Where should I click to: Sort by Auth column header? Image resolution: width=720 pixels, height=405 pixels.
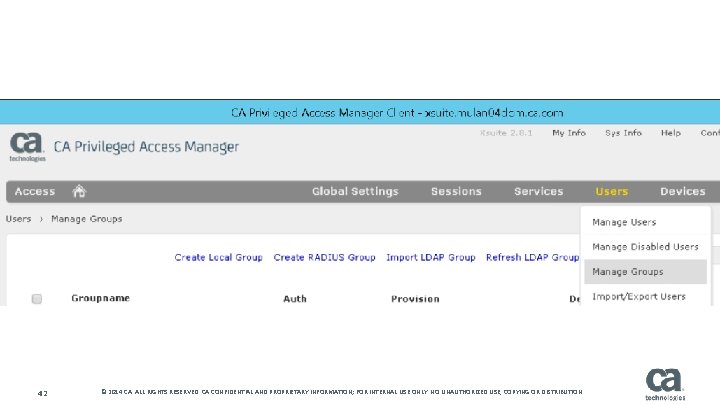coord(295,299)
